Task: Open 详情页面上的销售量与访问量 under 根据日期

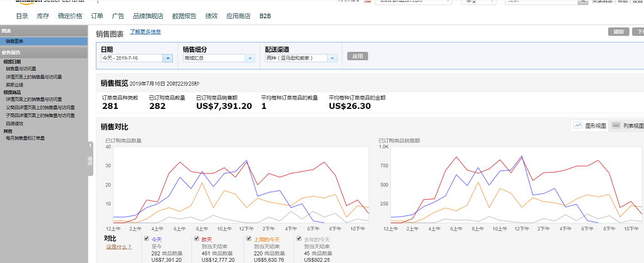Action: point(34,77)
